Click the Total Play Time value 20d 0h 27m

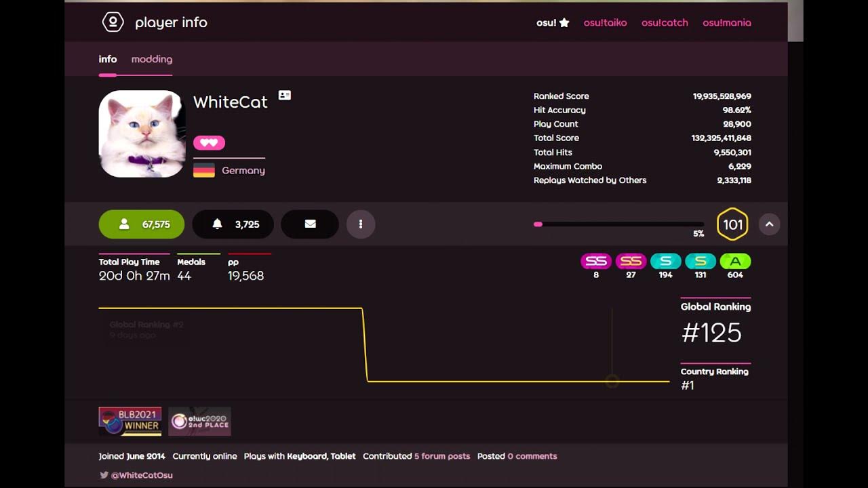134,276
